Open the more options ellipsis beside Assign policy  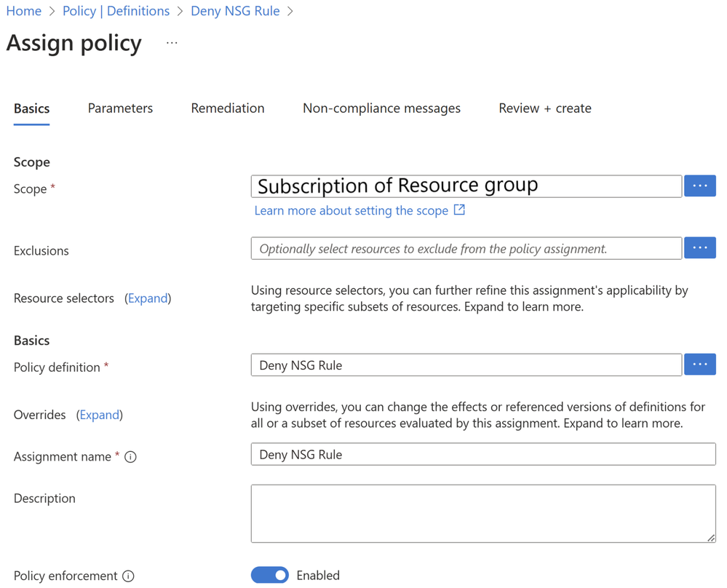(172, 43)
